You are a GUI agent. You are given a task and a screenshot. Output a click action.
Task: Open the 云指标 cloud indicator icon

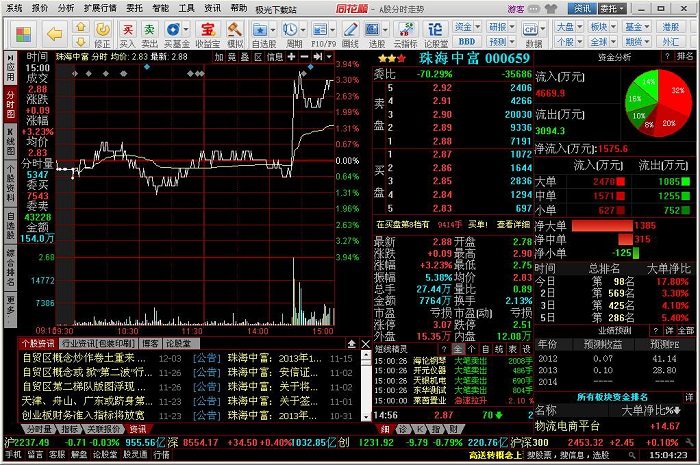(405, 30)
